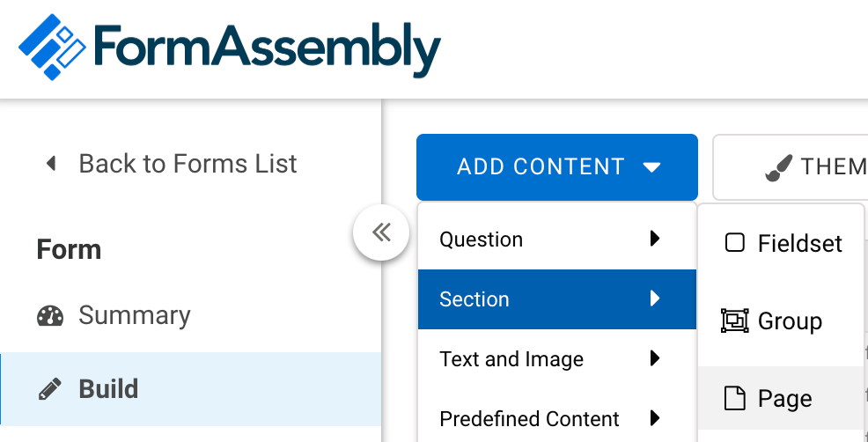The height and width of the screenshot is (442, 868).
Task: Click the back arrow beside Forms List
Action: click(x=51, y=164)
